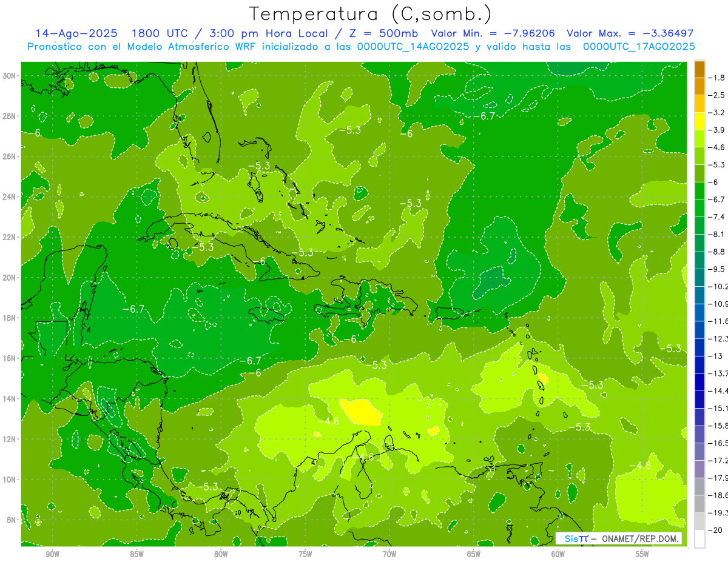
Task: Click the "-13" colorbar scale value
Action: [716, 356]
